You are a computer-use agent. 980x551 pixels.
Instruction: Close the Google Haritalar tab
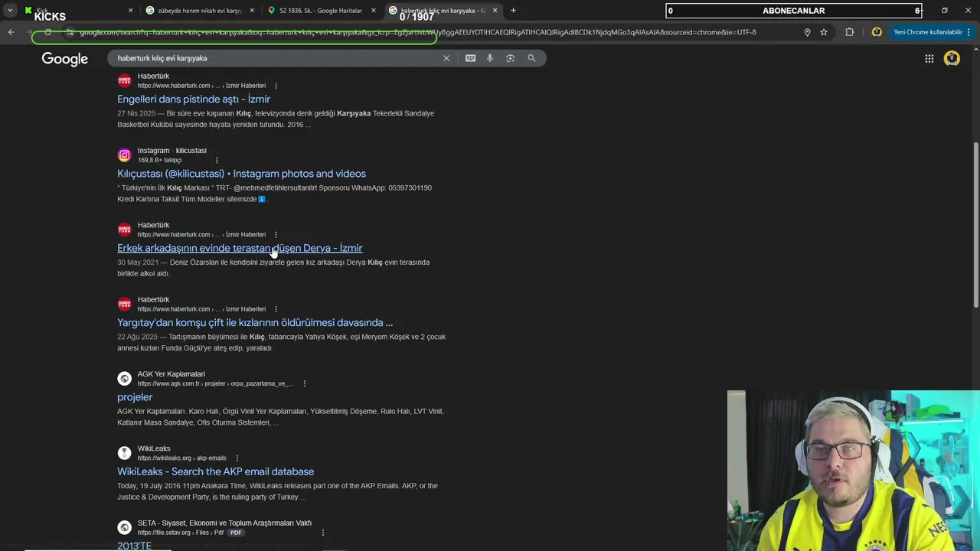[374, 11]
